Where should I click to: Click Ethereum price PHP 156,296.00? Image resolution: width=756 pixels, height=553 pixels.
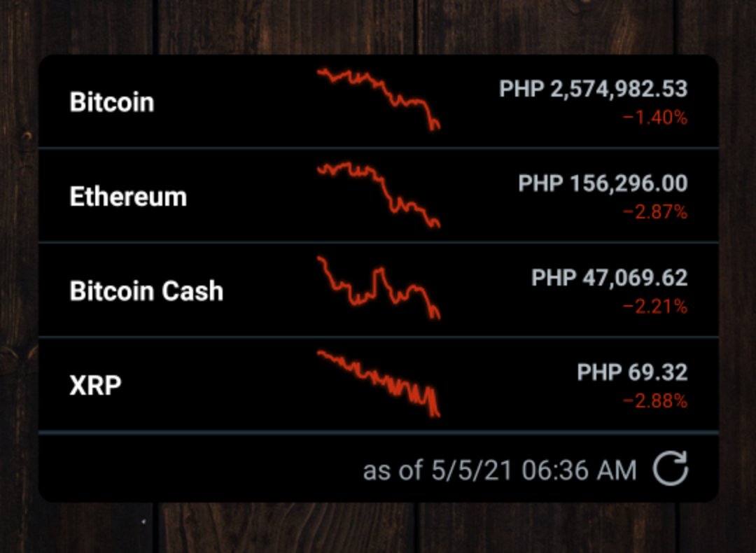pyautogui.click(x=603, y=183)
